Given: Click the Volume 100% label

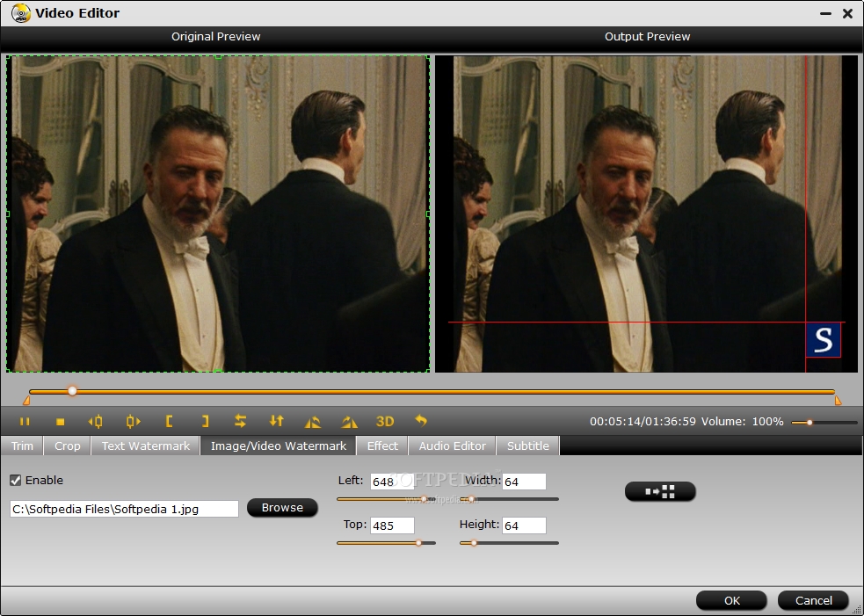Looking at the screenshot, I should click(742, 422).
